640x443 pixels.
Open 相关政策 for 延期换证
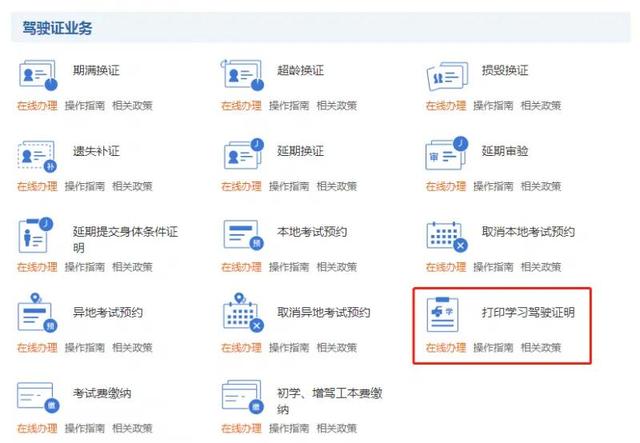pyautogui.click(x=337, y=187)
